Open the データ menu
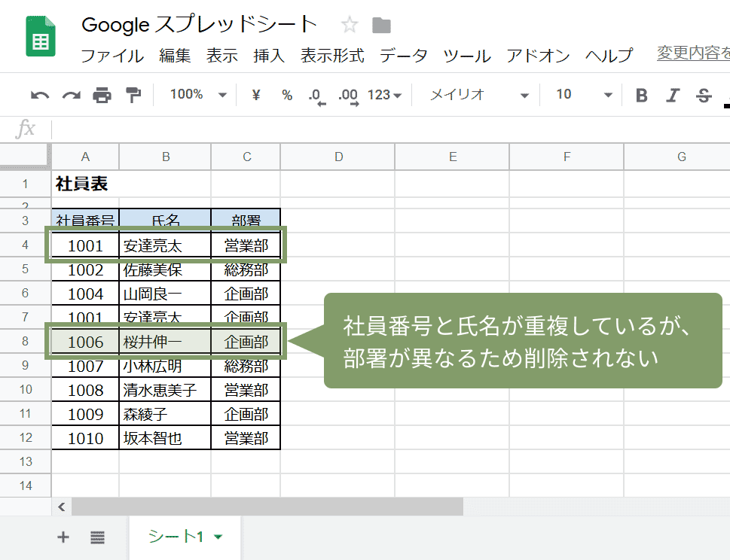This screenshot has height=560, width=730. click(x=403, y=56)
